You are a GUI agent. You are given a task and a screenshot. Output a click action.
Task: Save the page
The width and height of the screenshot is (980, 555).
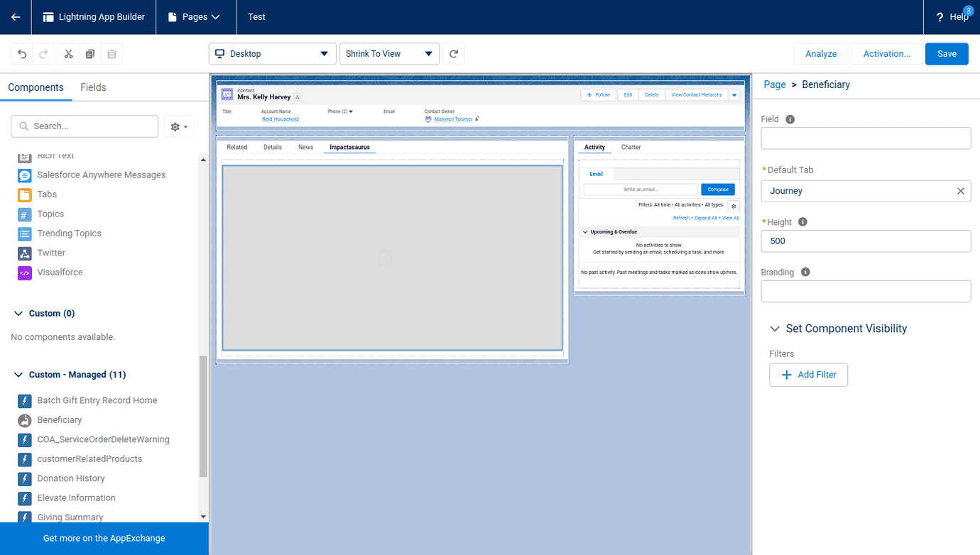click(x=947, y=53)
